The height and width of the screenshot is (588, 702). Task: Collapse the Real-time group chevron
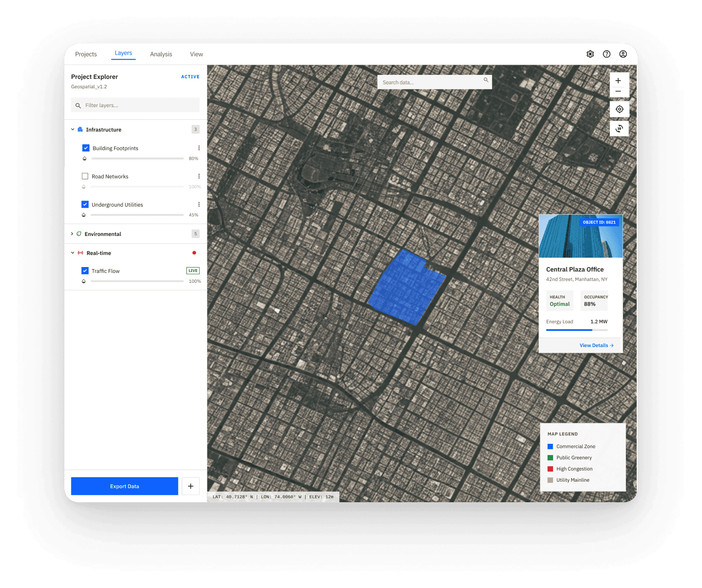click(x=72, y=253)
